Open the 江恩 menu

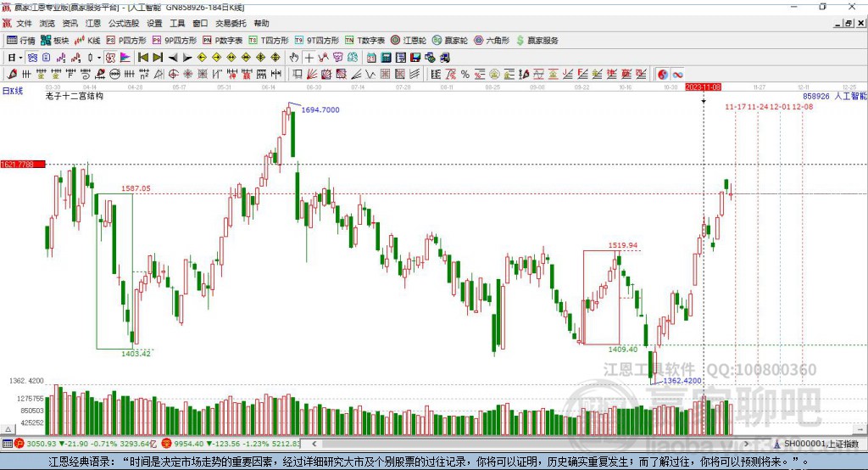(93, 23)
